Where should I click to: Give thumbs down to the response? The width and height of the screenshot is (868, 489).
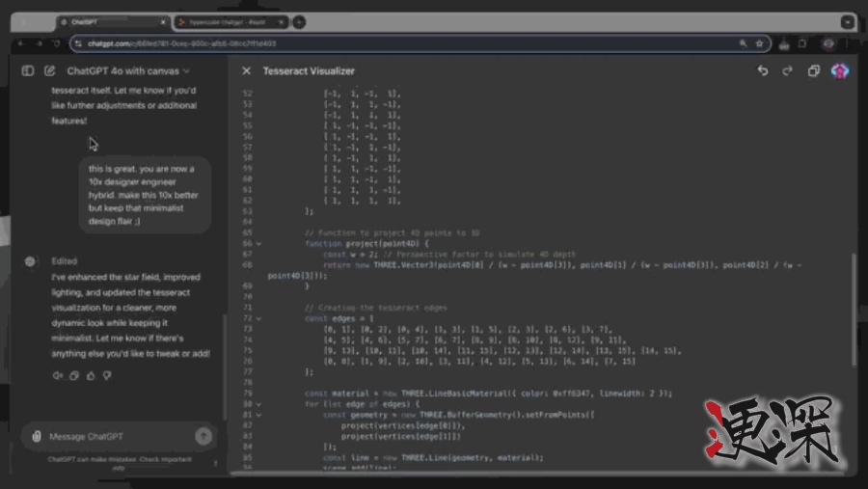point(107,375)
